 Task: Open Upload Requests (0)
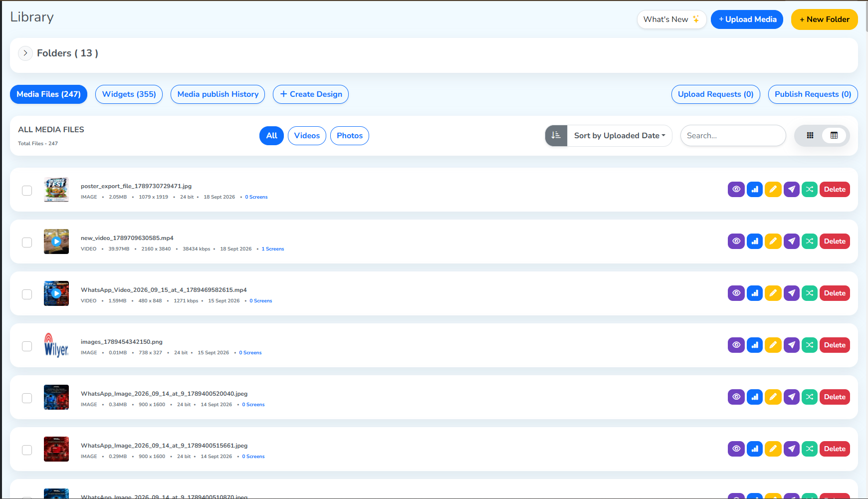tap(715, 94)
